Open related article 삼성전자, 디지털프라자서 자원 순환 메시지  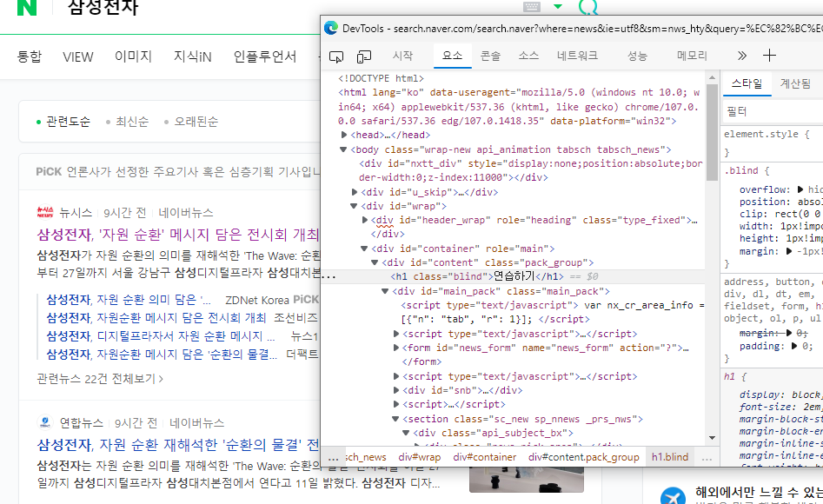pos(161,336)
